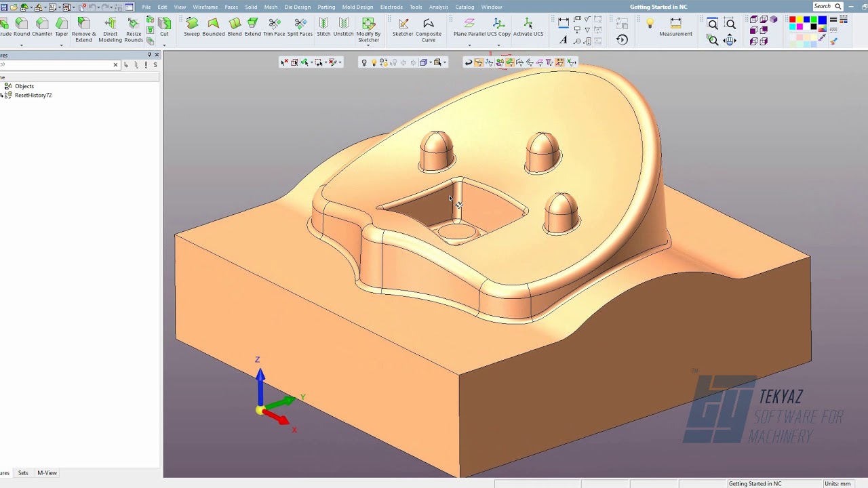Select the Round tool
The height and width of the screenshot is (488, 868).
tap(22, 27)
